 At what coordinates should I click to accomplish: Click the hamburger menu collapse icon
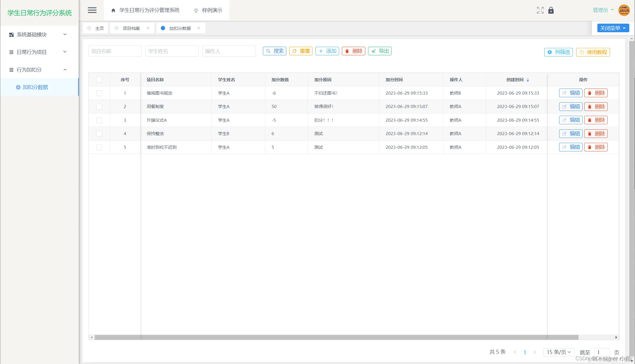point(92,10)
